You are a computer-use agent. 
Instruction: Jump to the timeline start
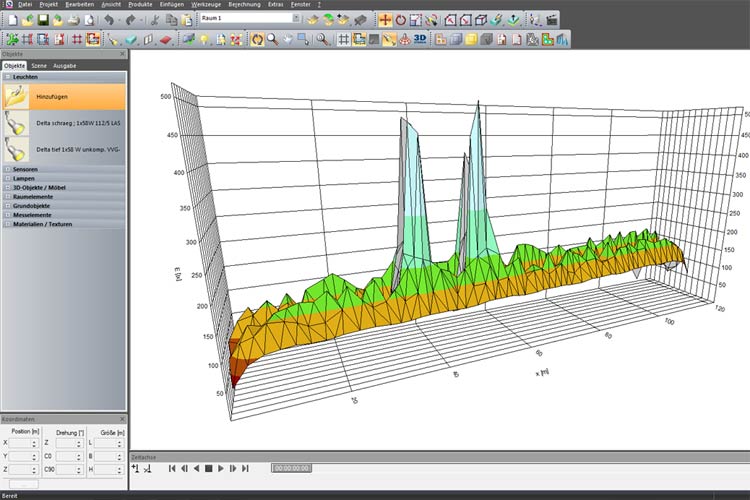tap(172, 468)
